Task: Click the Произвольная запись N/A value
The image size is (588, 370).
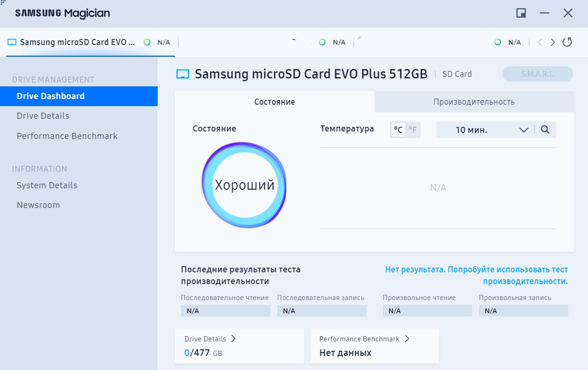Action: 524,311
